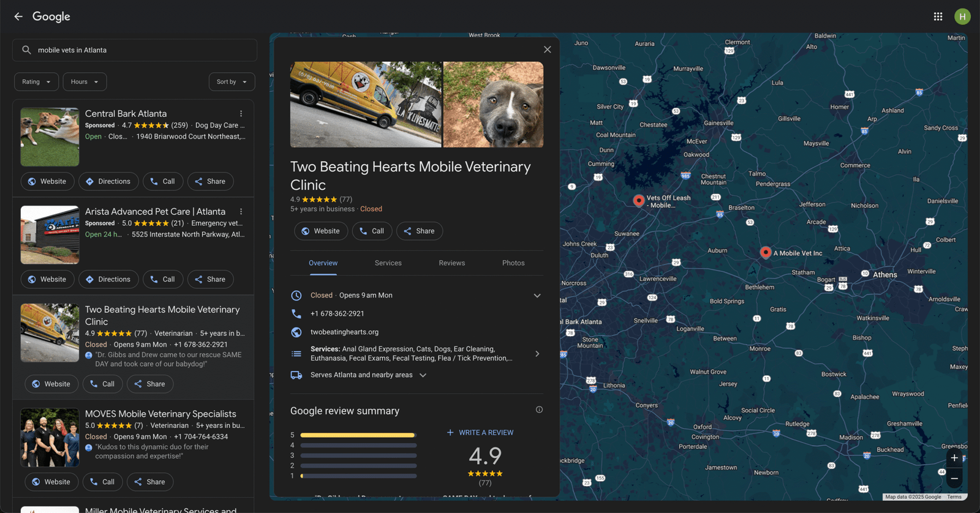The width and height of the screenshot is (980, 513).
Task: Click WRITE A REVIEW link
Action: pyautogui.click(x=480, y=433)
